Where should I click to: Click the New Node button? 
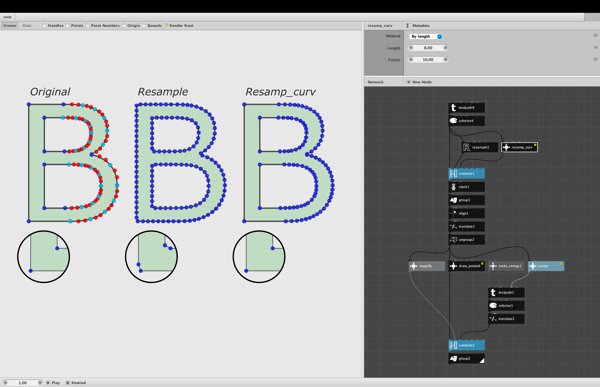coord(422,82)
